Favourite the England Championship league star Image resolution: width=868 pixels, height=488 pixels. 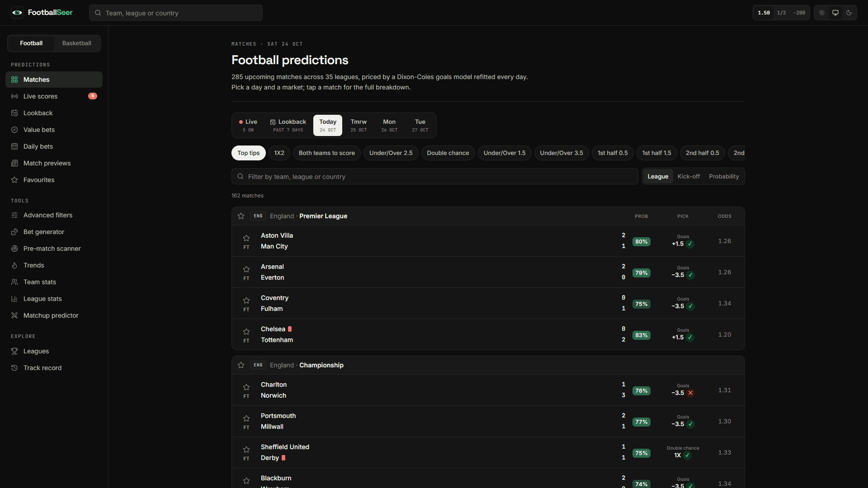[x=241, y=365]
